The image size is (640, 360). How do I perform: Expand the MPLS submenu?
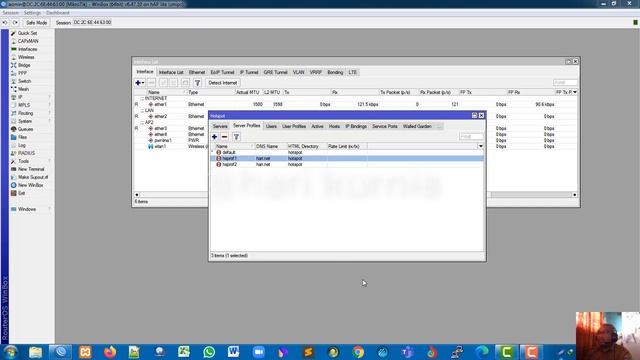[x=24, y=105]
